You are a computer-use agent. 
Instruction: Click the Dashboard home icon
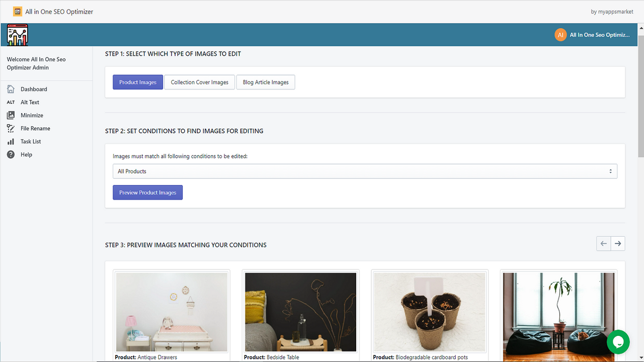[11, 89]
